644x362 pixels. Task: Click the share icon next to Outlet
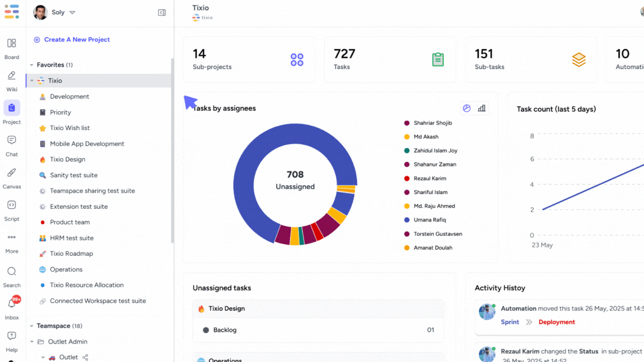click(85, 358)
